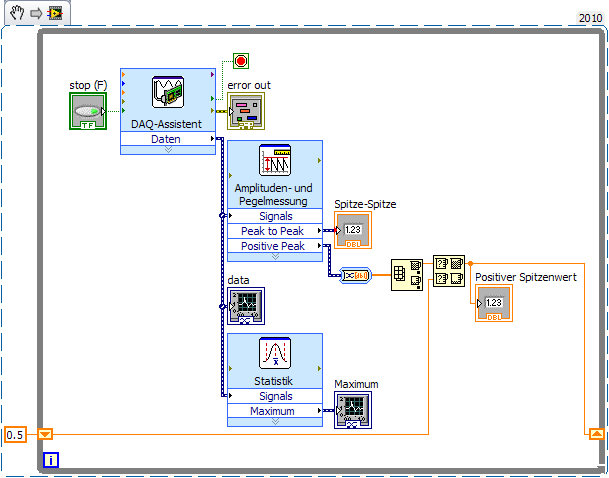Image resolution: width=609 pixels, height=478 pixels.
Task: Click the 0.5 numeric constant
Action: (15, 435)
